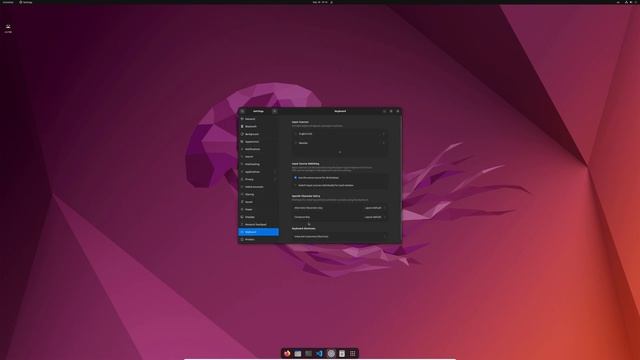Viewport: 640px width, 360px height.
Task: Open Files from the dock
Action: (298, 353)
